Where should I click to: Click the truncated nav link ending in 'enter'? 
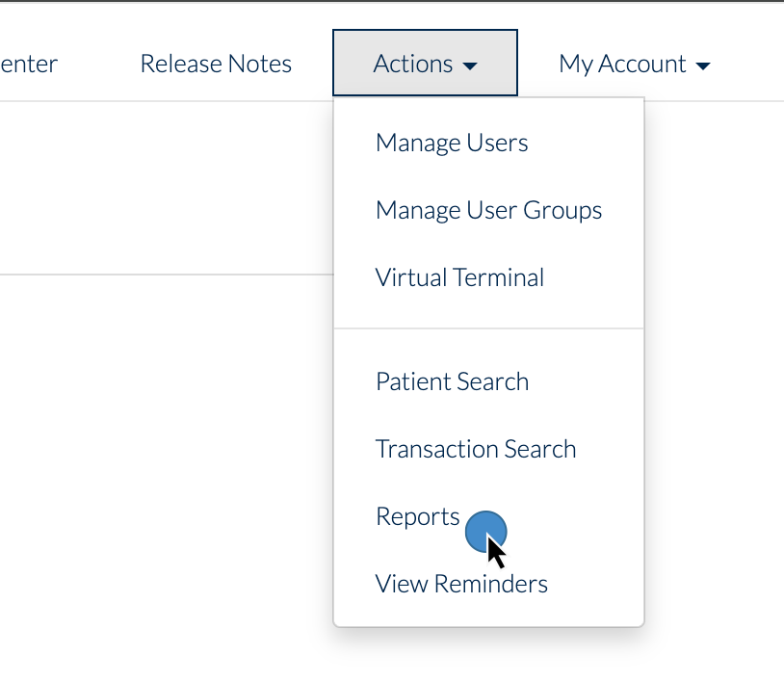29,64
